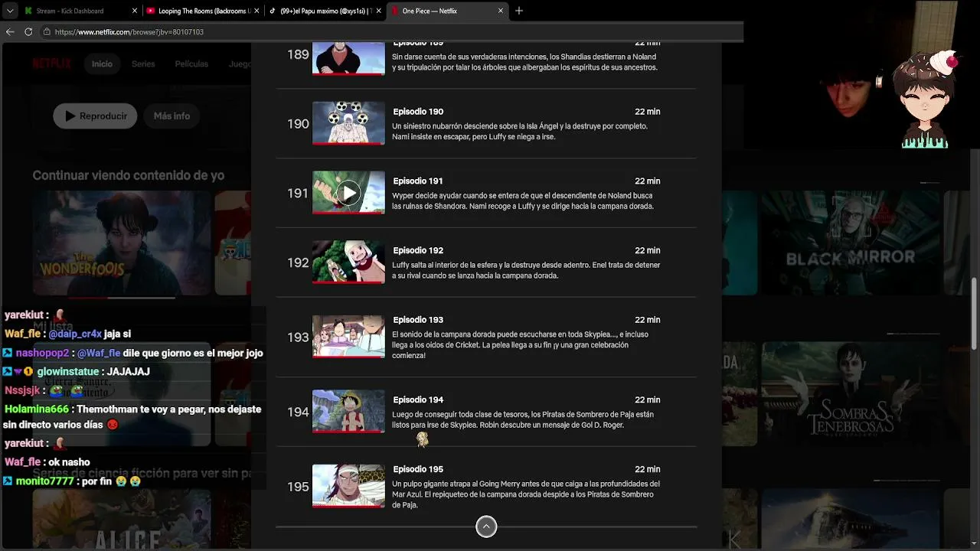Close the Stream - Kick Dashboard tab
980x551 pixels.
[135, 11]
